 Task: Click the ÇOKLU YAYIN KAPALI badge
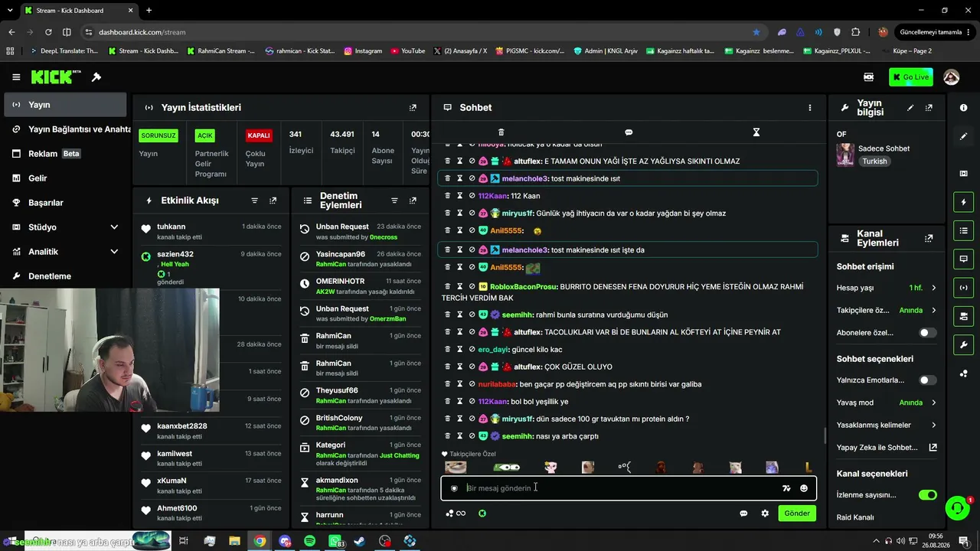(x=259, y=135)
